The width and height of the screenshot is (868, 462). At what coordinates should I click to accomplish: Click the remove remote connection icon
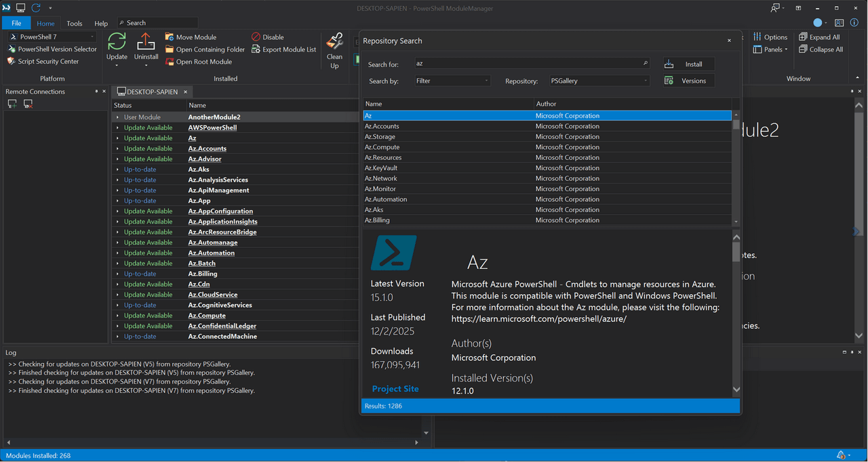pos(28,104)
